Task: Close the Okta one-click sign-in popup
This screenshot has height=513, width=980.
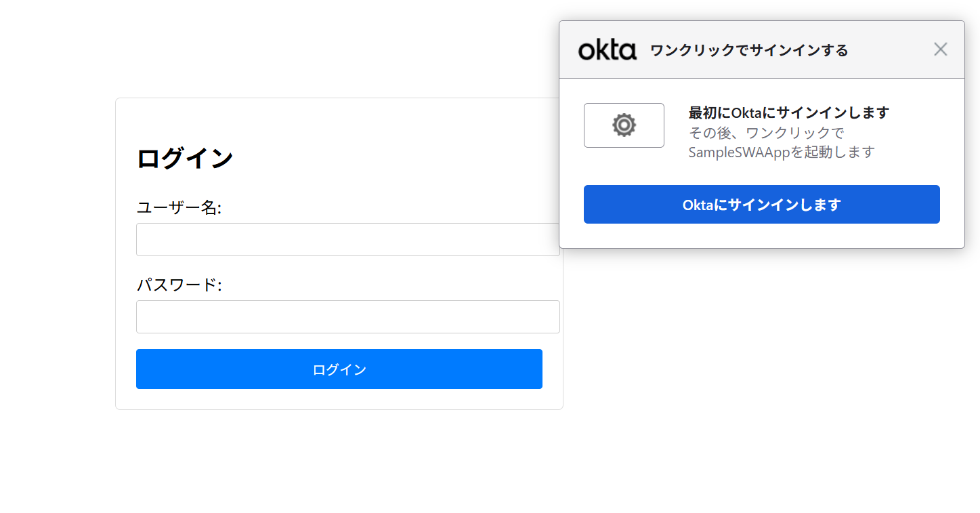Action: 940,49
